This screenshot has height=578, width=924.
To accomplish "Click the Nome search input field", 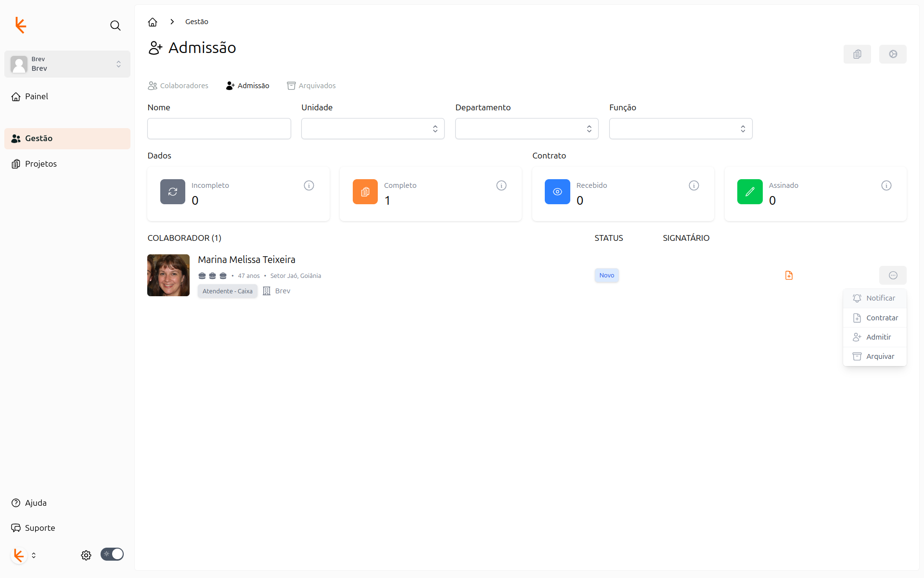I will click(219, 129).
